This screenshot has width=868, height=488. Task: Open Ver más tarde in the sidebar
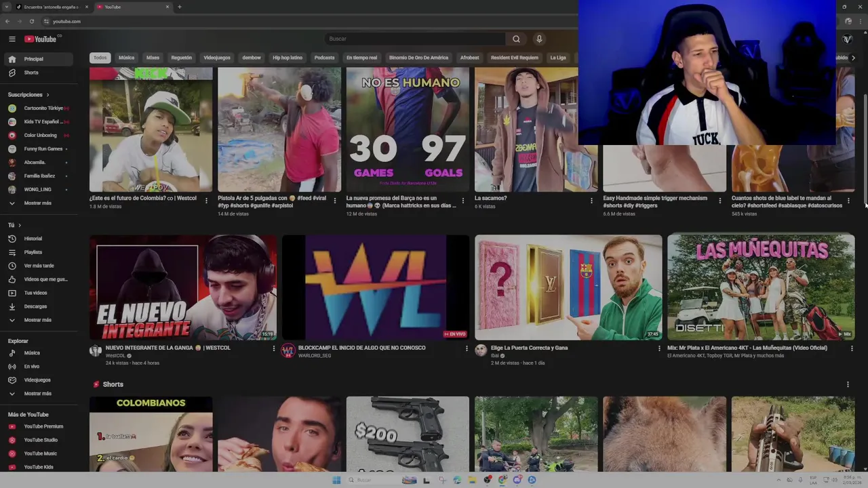(39, 266)
